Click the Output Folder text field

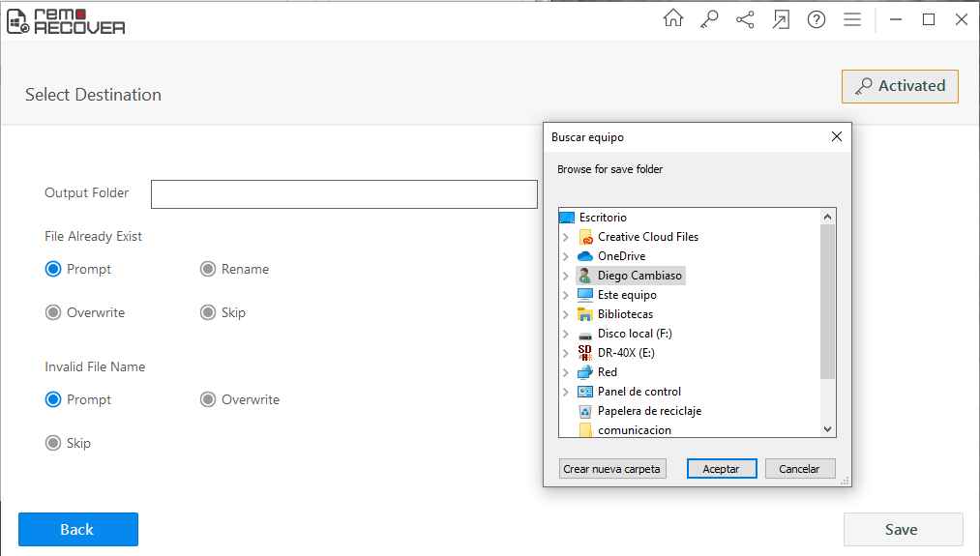pyautogui.click(x=343, y=194)
